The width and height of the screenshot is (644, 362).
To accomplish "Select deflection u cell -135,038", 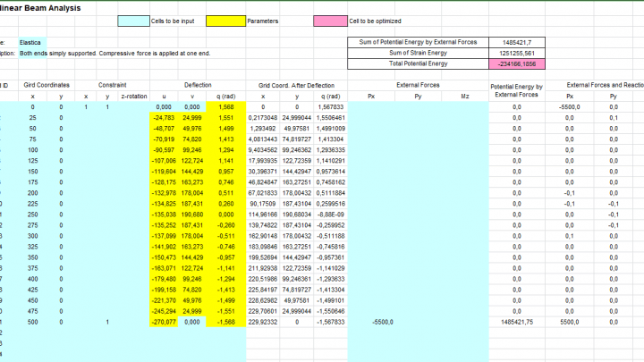I will pos(164,215).
